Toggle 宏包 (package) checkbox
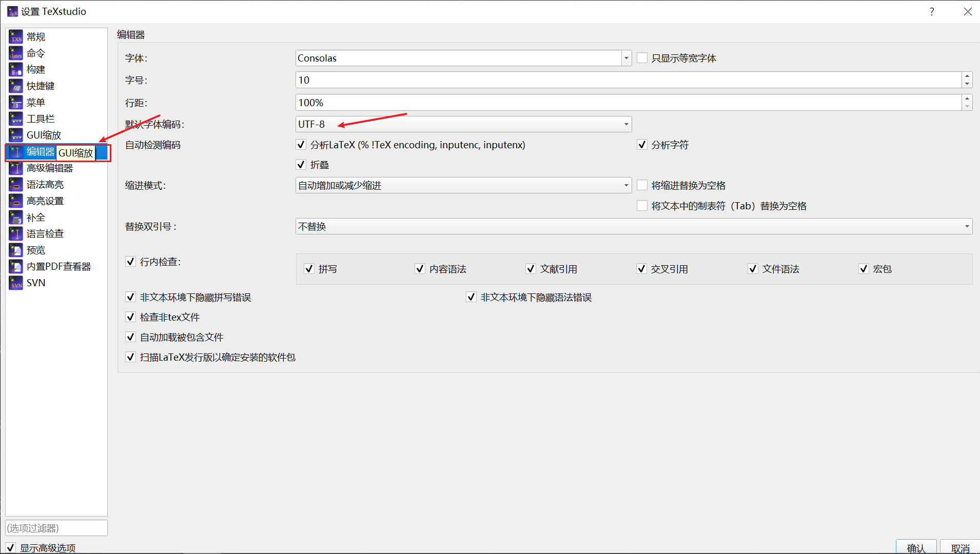The image size is (980, 554). (864, 269)
